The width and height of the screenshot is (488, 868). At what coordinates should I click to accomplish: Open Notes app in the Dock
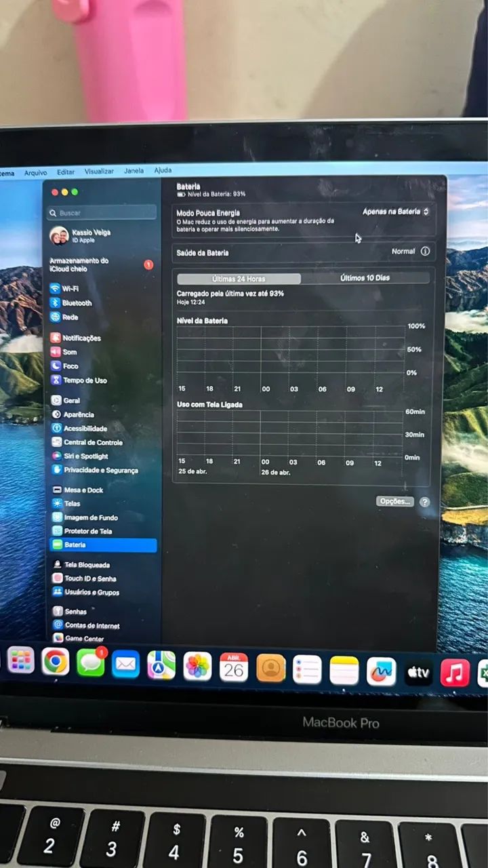(344, 671)
